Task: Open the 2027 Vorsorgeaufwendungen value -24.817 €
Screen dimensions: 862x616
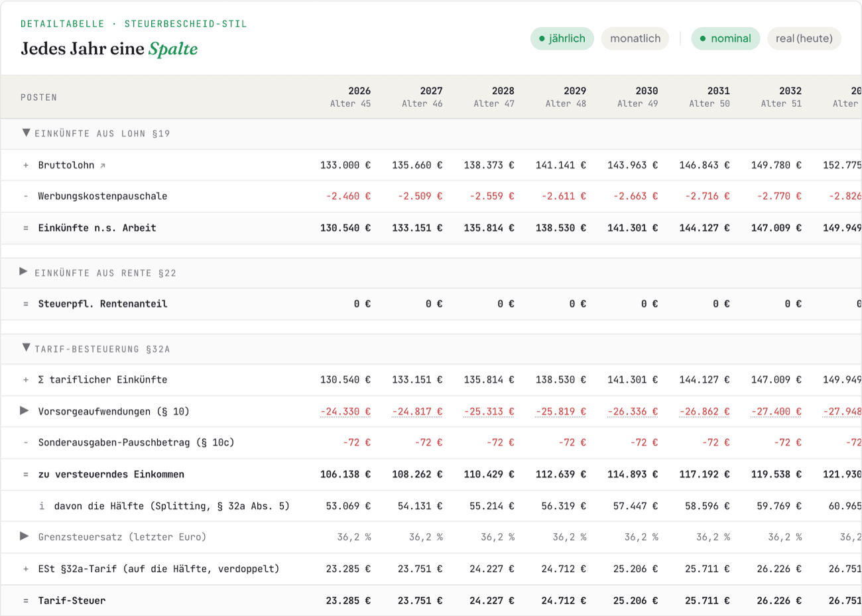Action: pos(417,412)
